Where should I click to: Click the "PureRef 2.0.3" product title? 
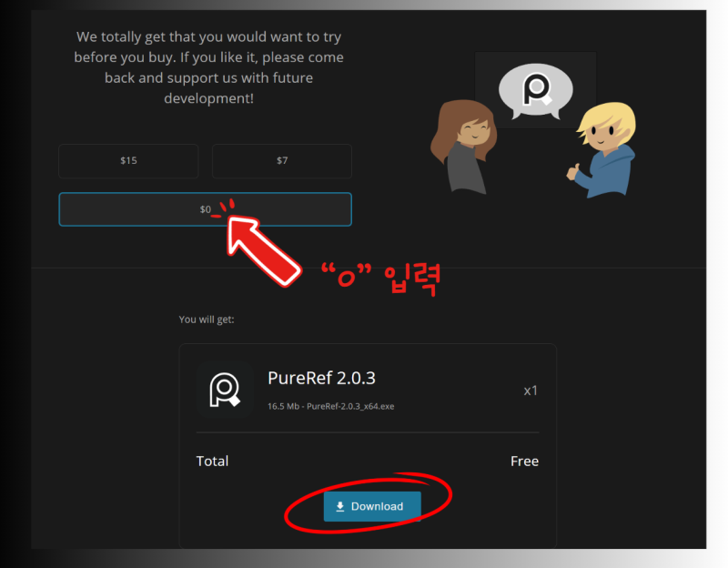(x=321, y=378)
